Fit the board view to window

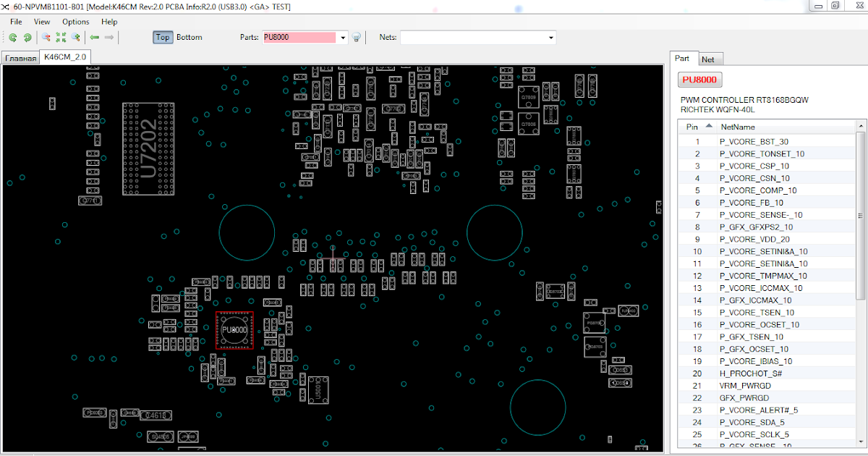tap(61, 37)
